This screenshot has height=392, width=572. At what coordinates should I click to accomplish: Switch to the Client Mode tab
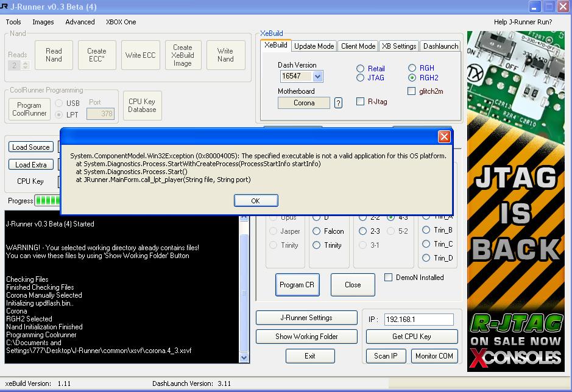pyautogui.click(x=358, y=46)
